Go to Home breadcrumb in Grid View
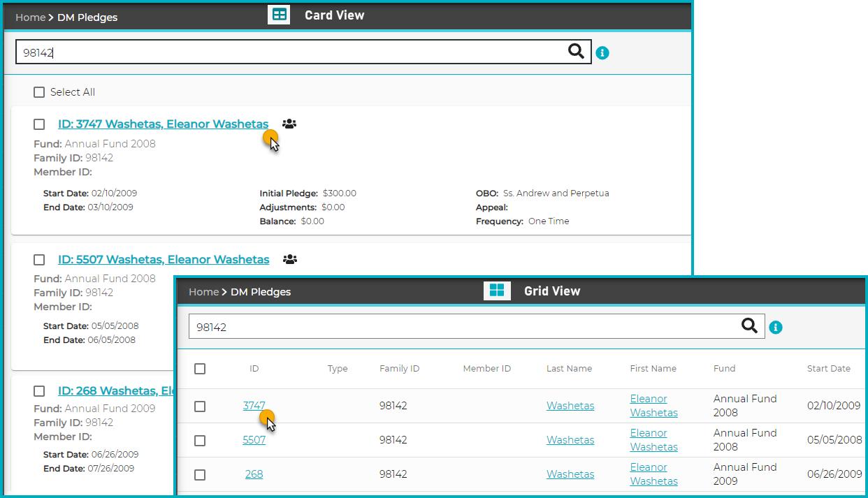 (x=203, y=292)
